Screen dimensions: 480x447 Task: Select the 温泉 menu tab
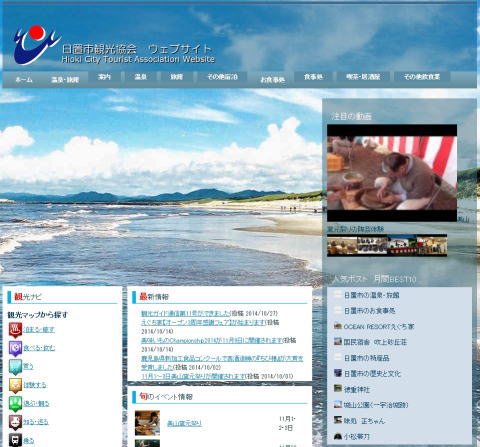point(140,77)
